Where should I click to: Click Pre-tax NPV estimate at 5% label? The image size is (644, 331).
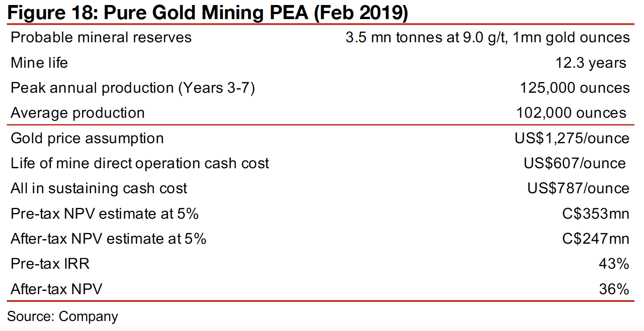tap(104, 213)
